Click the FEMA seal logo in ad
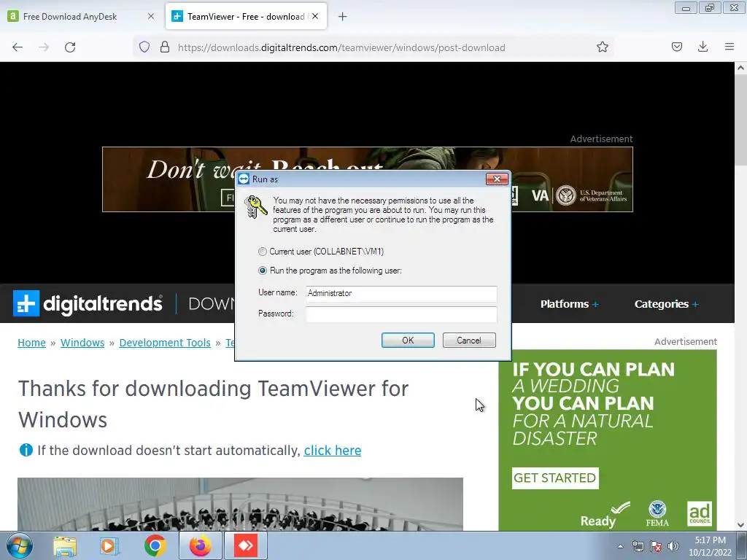This screenshot has width=747, height=560. click(x=657, y=513)
